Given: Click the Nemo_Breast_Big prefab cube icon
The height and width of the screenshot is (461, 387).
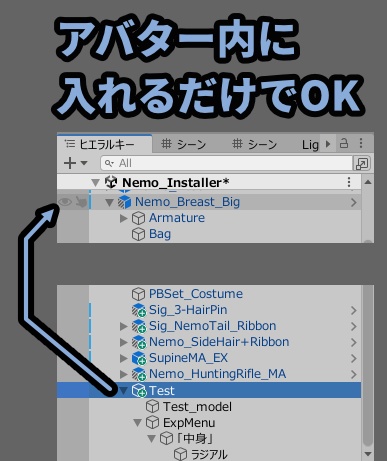Looking at the screenshot, I should point(125,202).
